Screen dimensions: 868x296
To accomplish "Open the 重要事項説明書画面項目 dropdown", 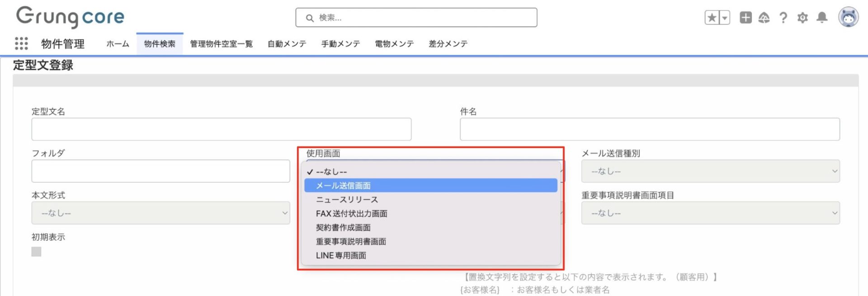I will pyautogui.click(x=710, y=213).
